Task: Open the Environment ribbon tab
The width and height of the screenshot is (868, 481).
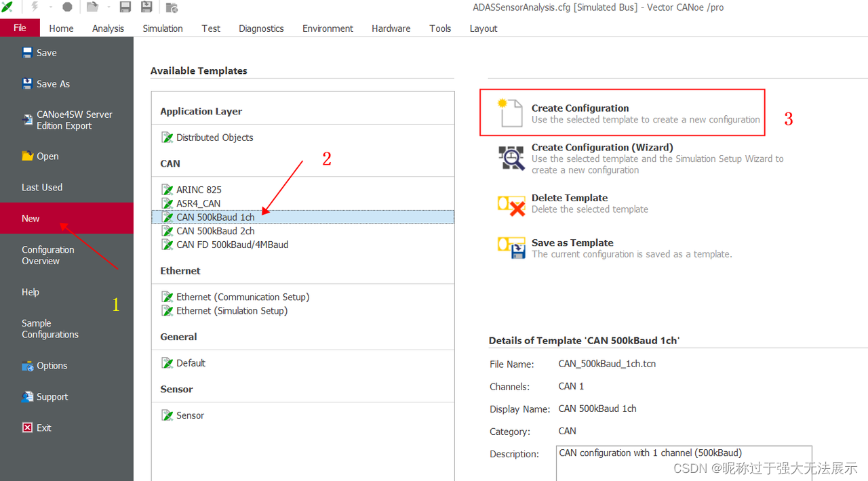Action: pyautogui.click(x=328, y=28)
